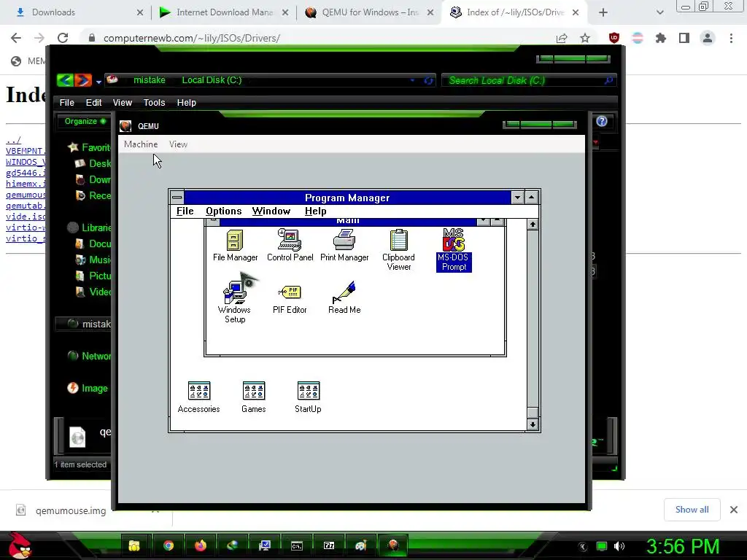Click Explorer help question mark icon
Screen dimensions: 747x560
click(602, 122)
